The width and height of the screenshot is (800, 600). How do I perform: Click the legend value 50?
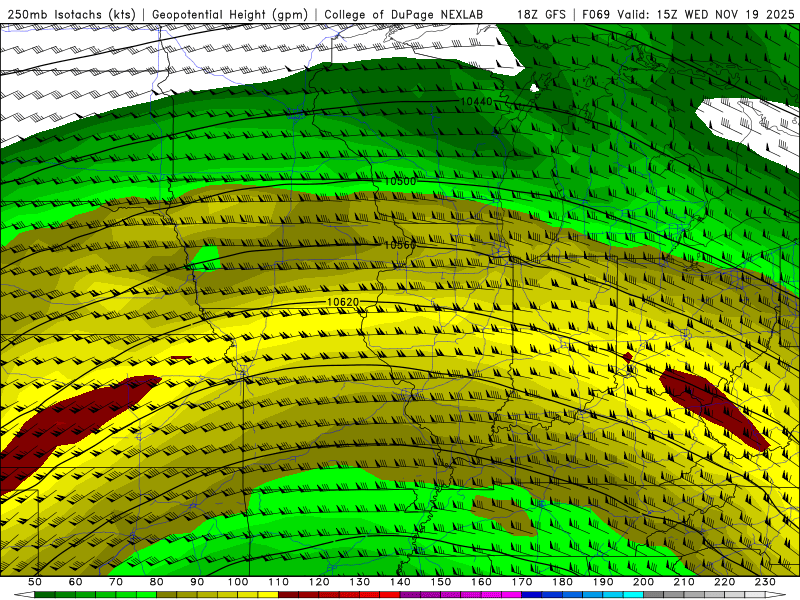[35, 582]
